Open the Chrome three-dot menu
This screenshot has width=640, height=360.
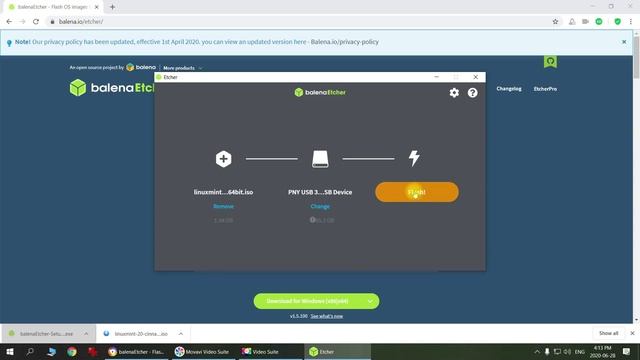click(631, 22)
